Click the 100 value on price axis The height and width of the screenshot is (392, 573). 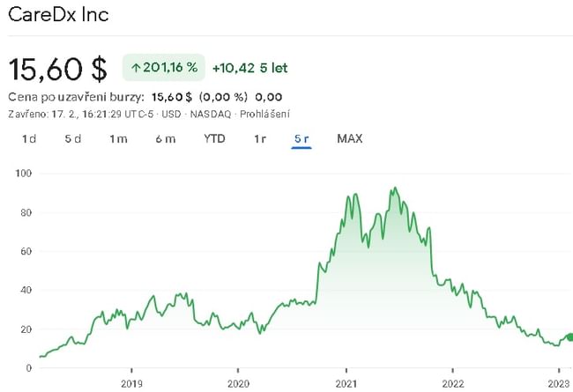[x=24, y=174]
